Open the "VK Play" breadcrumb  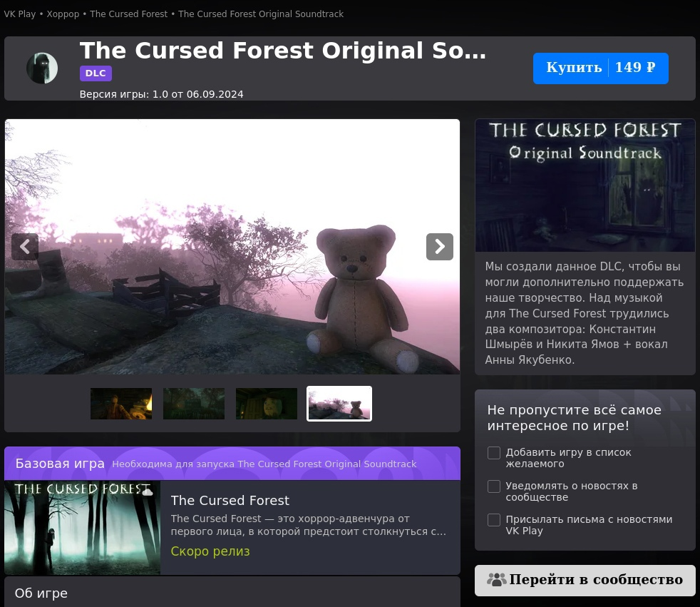pyautogui.click(x=20, y=14)
